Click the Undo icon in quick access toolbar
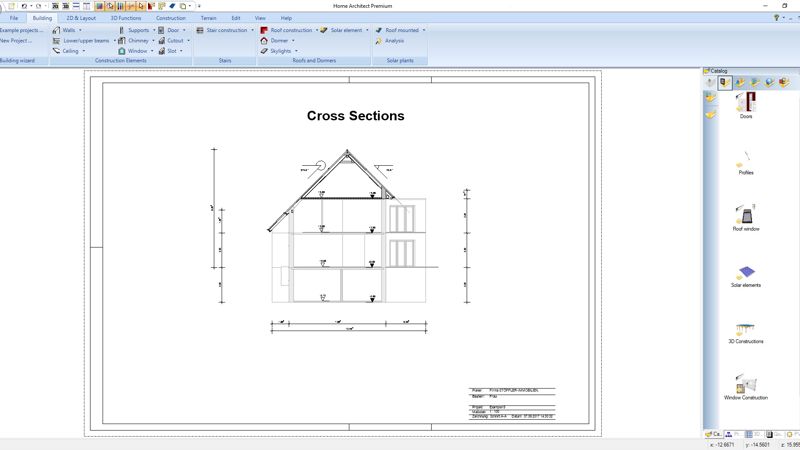The width and height of the screenshot is (800, 450). coord(23,6)
